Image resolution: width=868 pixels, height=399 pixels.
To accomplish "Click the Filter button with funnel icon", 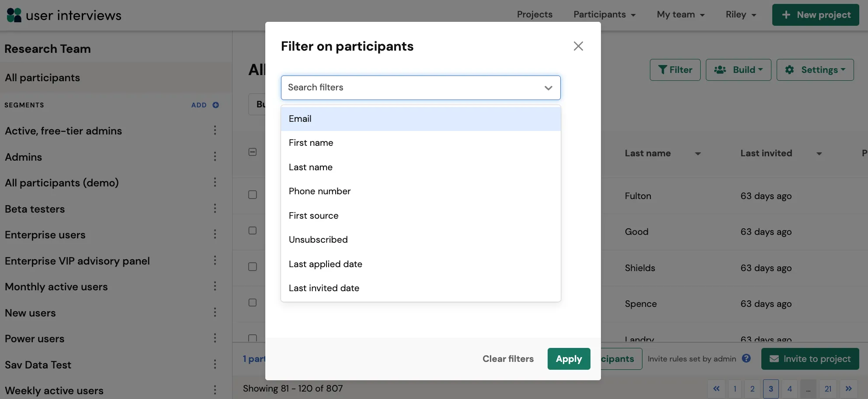I will pyautogui.click(x=675, y=70).
